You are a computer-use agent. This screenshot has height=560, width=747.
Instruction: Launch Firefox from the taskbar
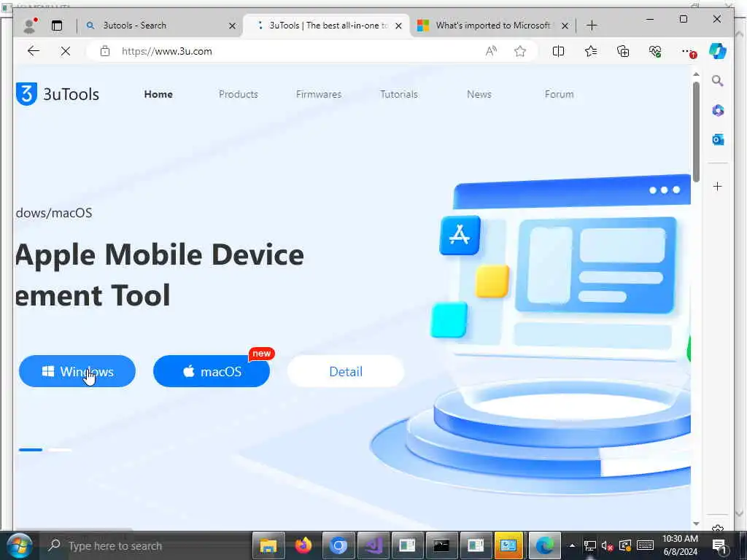pyautogui.click(x=303, y=545)
